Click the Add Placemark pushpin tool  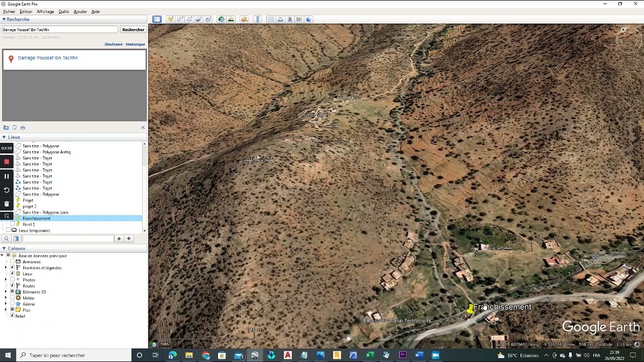[x=170, y=19]
